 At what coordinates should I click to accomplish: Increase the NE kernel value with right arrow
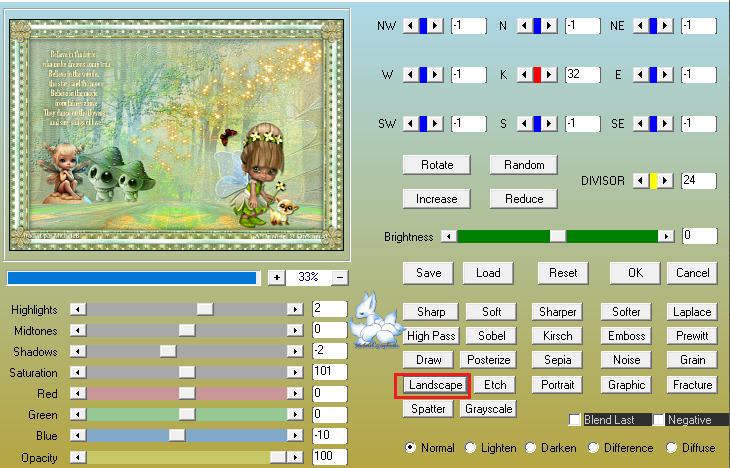pyautogui.click(x=665, y=26)
